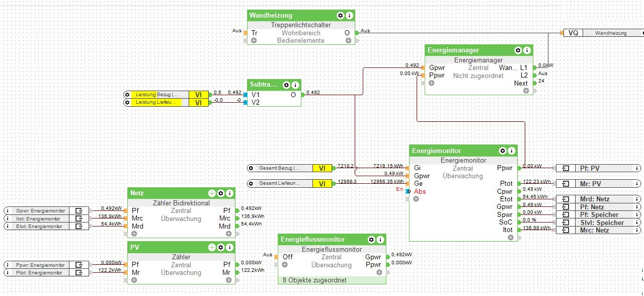Image resolution: width=644 pixels, height=296 pixels.
Task: Expand more inputs on Wandheizung block
Action: pos(254,40)
